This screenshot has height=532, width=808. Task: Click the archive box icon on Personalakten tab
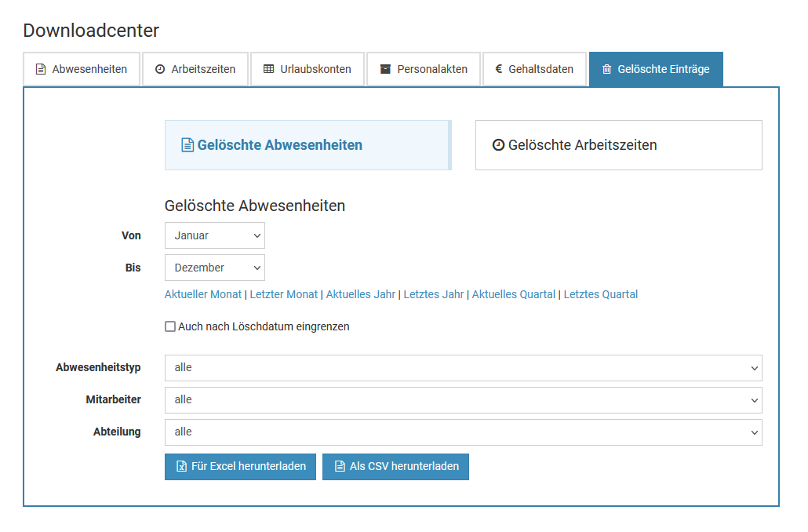point(385,69)
